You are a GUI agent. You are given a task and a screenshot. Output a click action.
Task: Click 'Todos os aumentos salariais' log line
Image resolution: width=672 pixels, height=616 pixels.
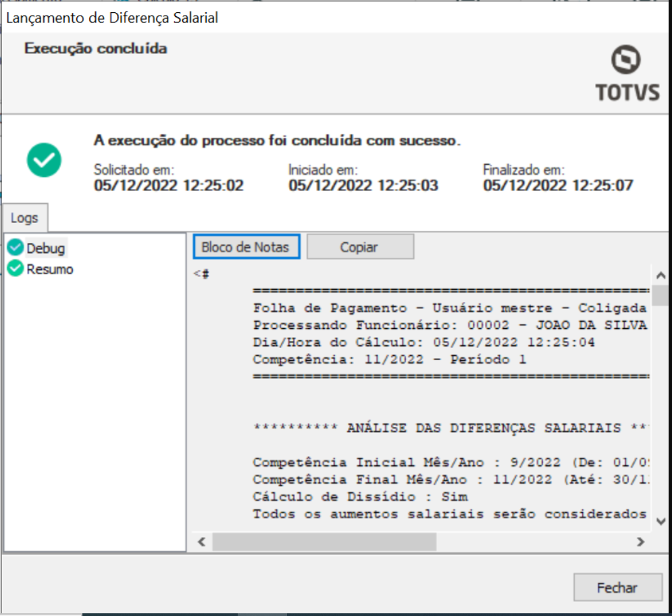coord(450,513)
